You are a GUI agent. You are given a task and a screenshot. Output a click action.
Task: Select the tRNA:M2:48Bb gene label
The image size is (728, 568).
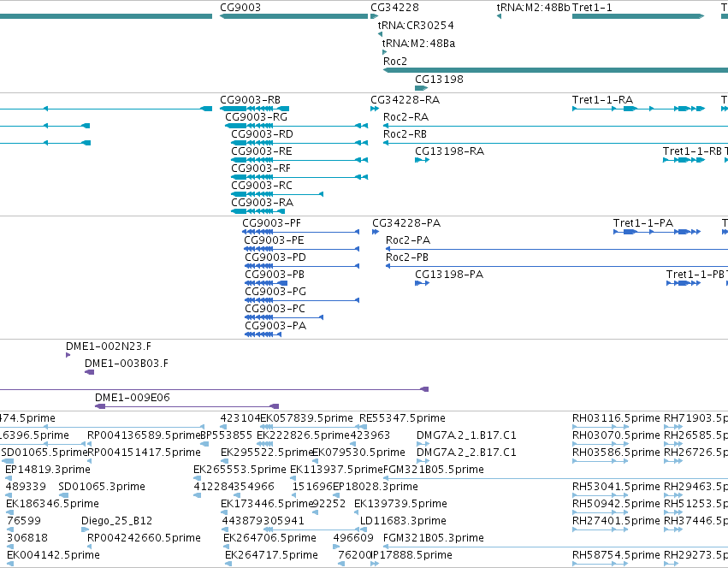tap(533, 8)
